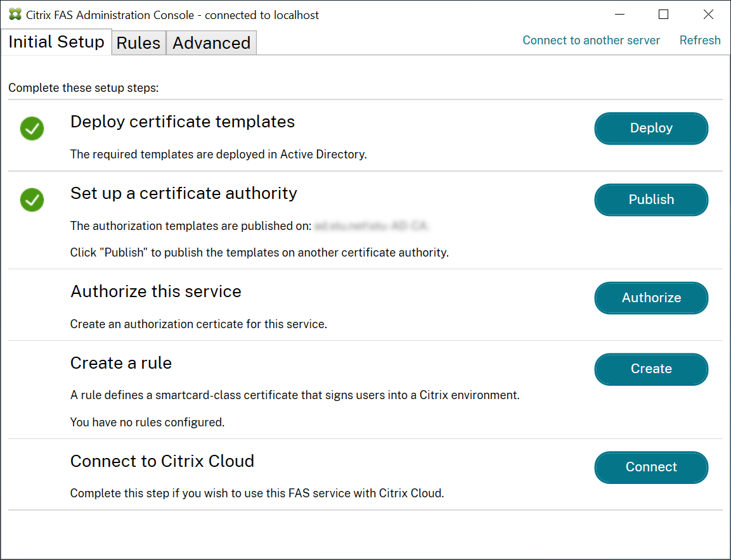Click the Authorize this service heading
The image size is (731, 560).
pos(156,291)
